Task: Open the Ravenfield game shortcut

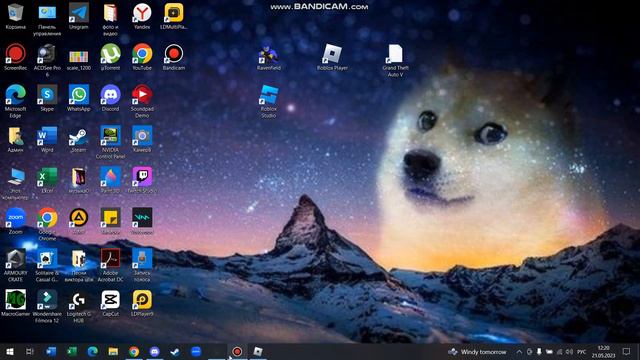Action: click(x=269, y=58)
